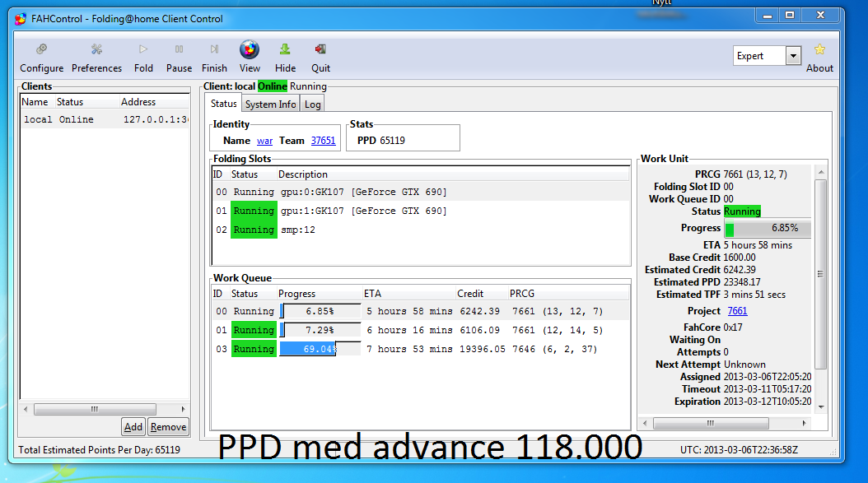This screenshot has width=868, height=483.
Task: Click the Total Estimated Points Per Day status text
Action: [x=100, y=450]
